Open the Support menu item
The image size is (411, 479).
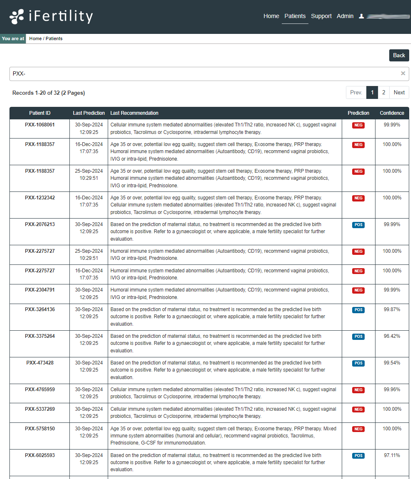pos(321,16)
